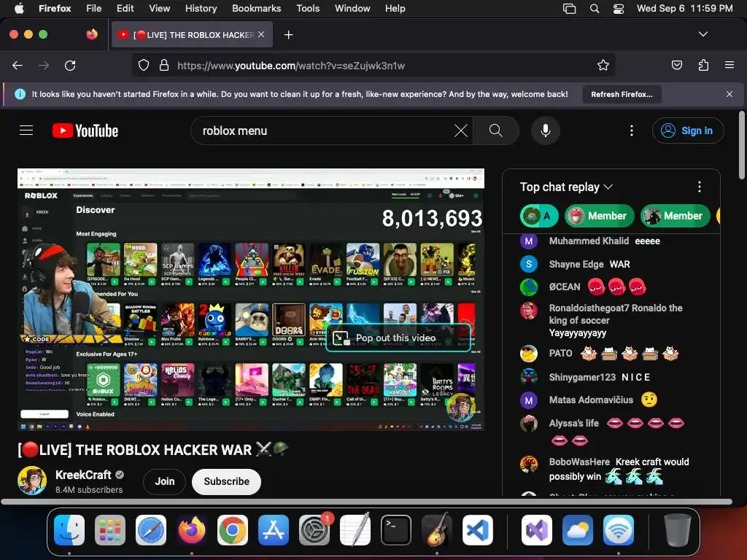Image resolution: width=747 pixels, height=560 pixels.
Task: Click the channel watermark avatar in video
Action: [461, 407]
